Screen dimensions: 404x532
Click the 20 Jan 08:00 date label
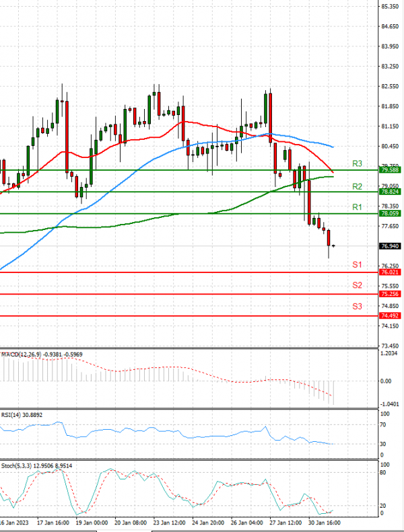pos(131,523)
